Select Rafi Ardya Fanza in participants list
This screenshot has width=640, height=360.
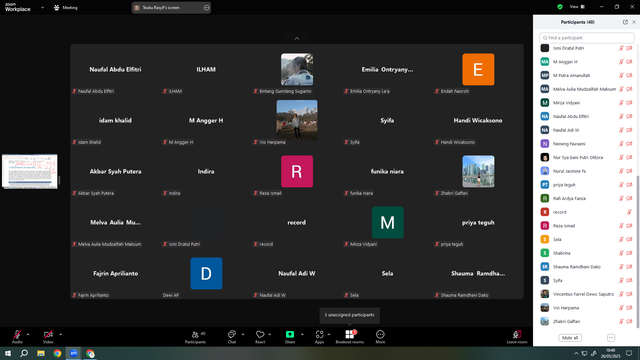coord(586,198)
